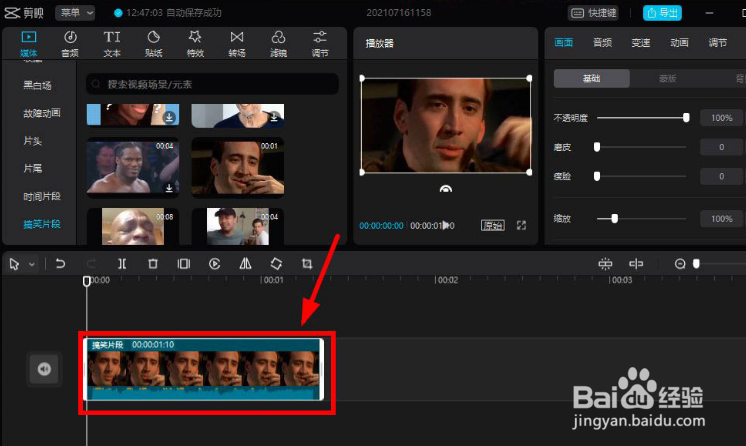
Task: Click the 缩放 100% value field
Action: click(x=721, y=218)
